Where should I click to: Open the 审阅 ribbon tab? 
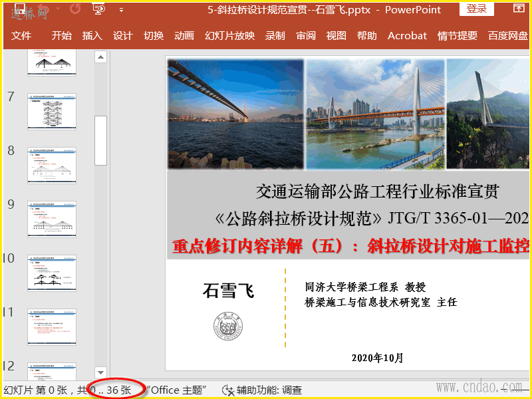pyautogui.click(x=306, y=36)
